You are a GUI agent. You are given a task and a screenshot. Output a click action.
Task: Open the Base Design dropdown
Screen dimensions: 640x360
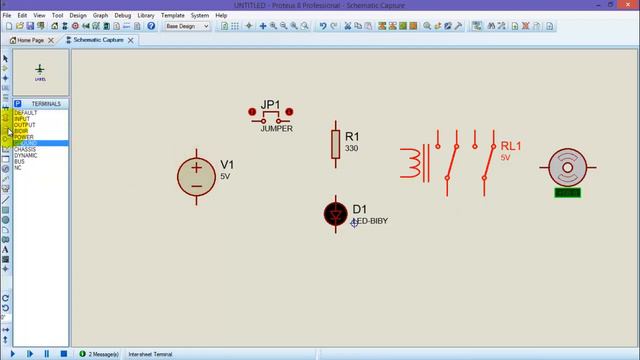point(187,26)
